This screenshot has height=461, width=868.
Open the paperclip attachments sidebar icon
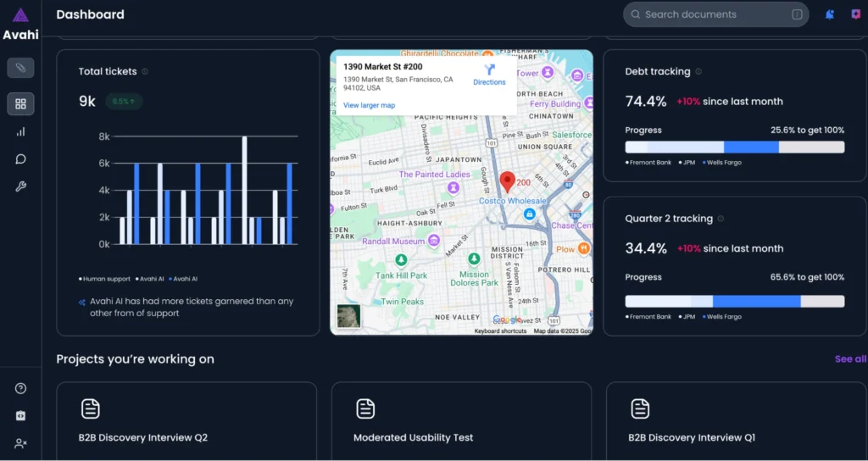[x=20, y=68]
